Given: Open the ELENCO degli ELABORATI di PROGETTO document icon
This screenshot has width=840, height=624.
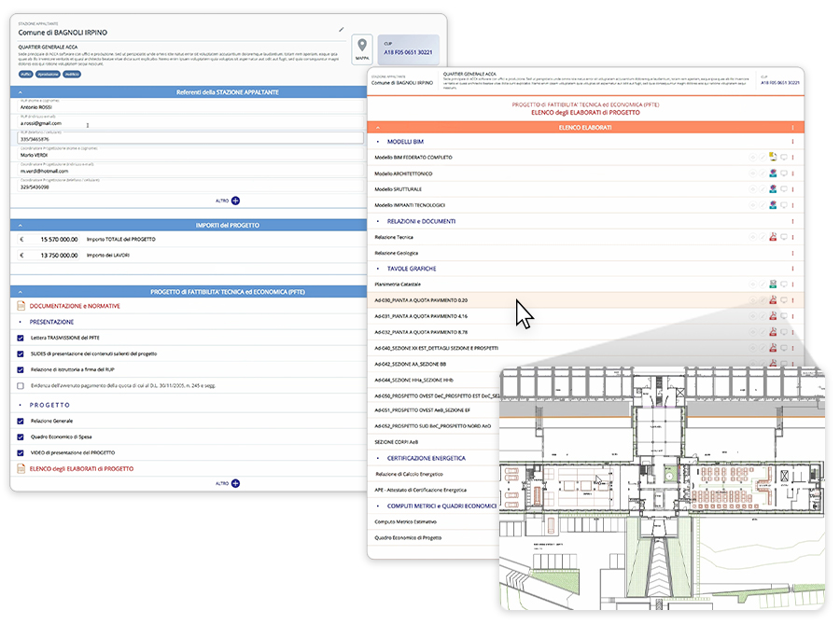Looking at the screenshot, I should [x=21, y=468].
